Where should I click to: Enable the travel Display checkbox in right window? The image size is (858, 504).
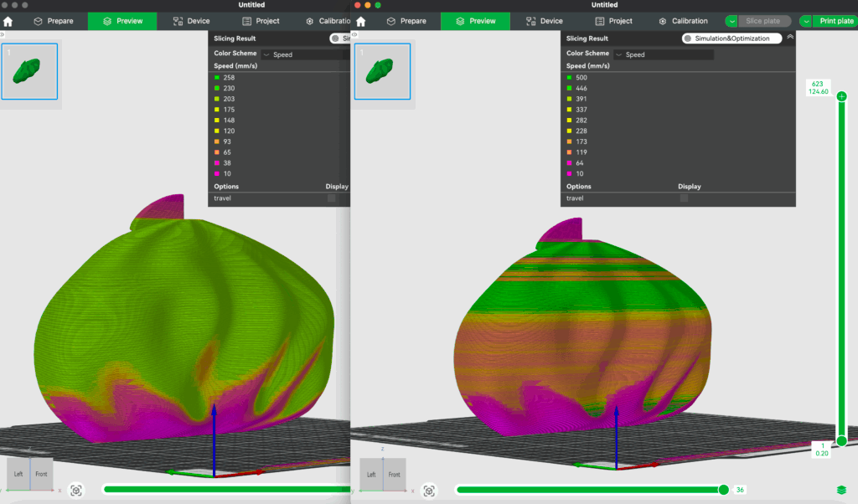684,198
